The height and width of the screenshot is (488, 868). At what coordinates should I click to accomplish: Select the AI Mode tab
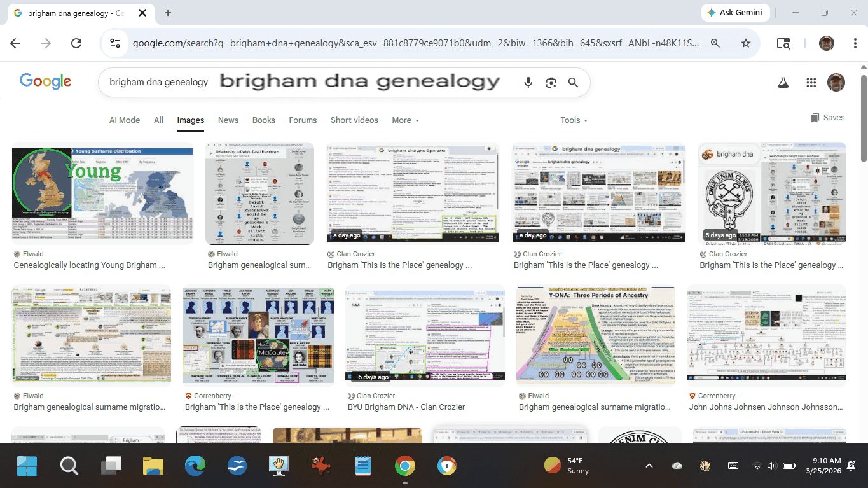point(124,120)
